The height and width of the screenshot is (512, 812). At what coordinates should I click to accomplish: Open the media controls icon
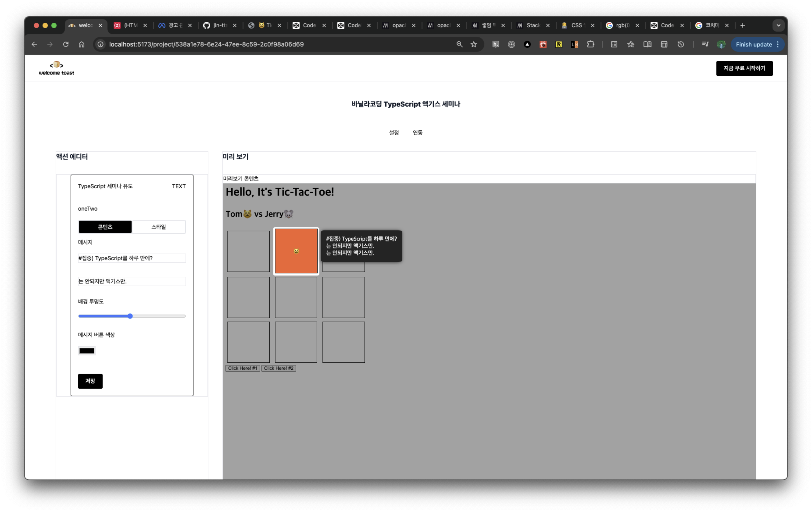(x=705, y=44)
